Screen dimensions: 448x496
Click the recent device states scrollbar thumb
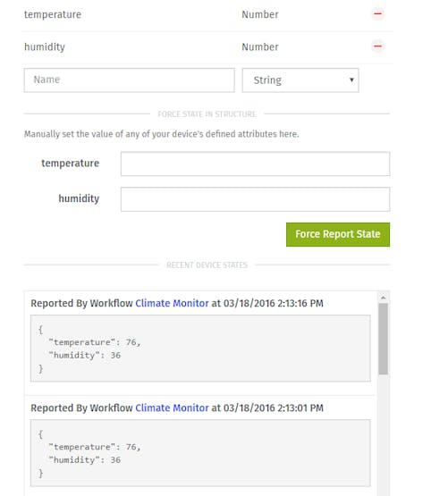click(383, 339)
